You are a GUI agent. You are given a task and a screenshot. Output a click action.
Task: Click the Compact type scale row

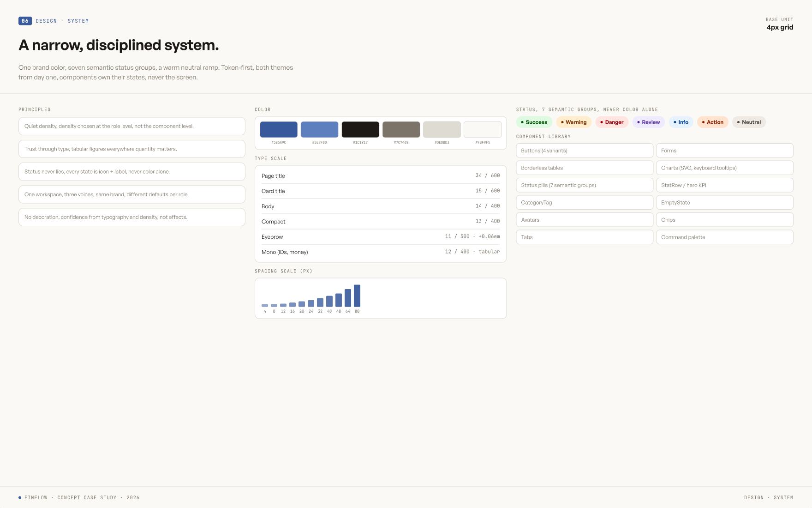point(381,221)
